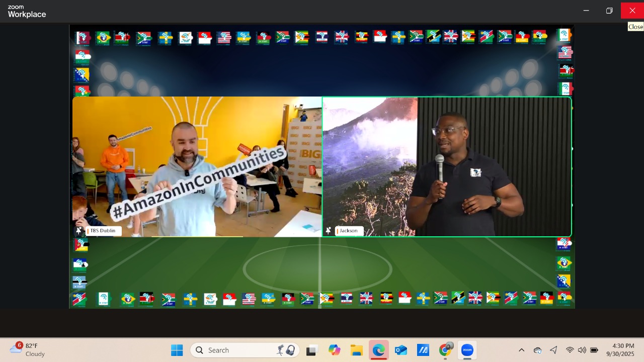Open Microsoft Edge from the taskbar
The image size is (644, 362).
379,350
